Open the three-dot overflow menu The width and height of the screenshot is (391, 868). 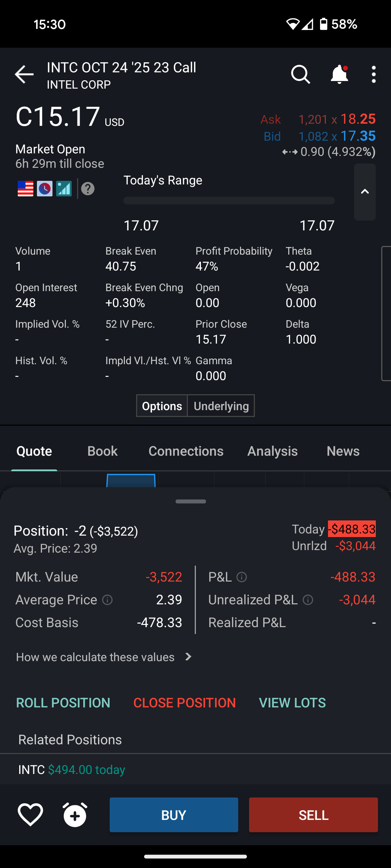pos(374,75)
